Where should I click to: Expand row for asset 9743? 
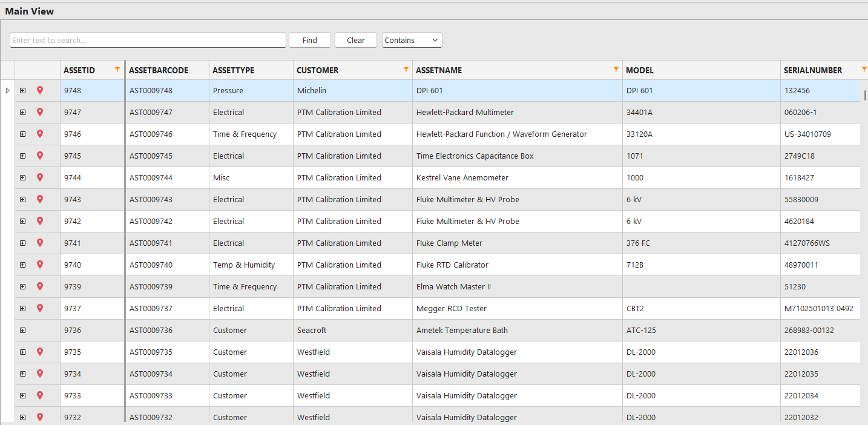[x=22, y=199]
